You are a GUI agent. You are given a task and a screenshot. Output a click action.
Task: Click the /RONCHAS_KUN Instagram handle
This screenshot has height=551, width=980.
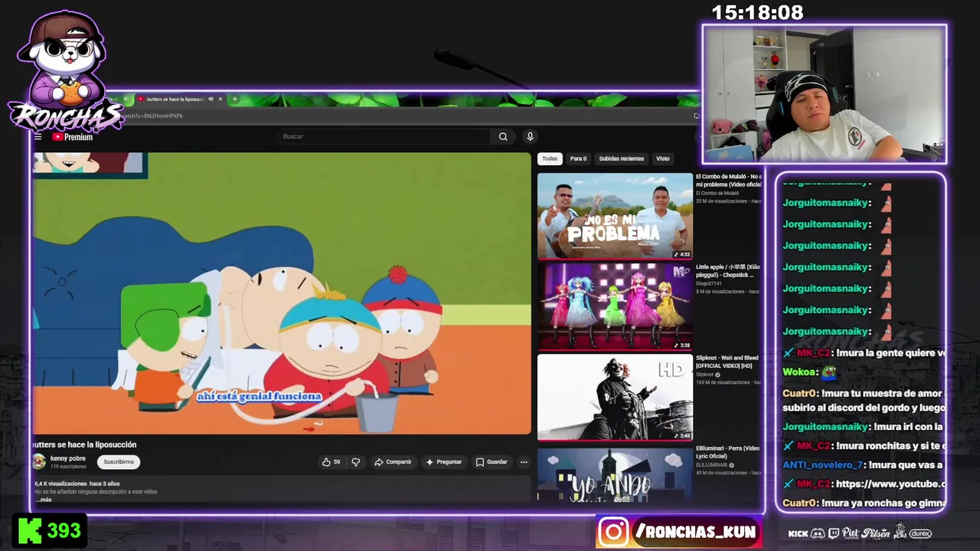coord(696,532)
